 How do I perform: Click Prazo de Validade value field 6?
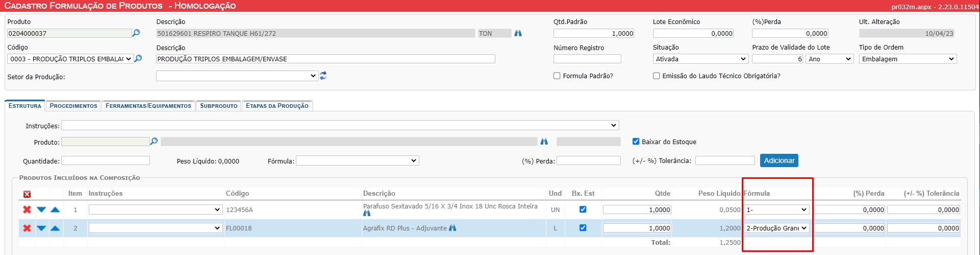point(778,59)
